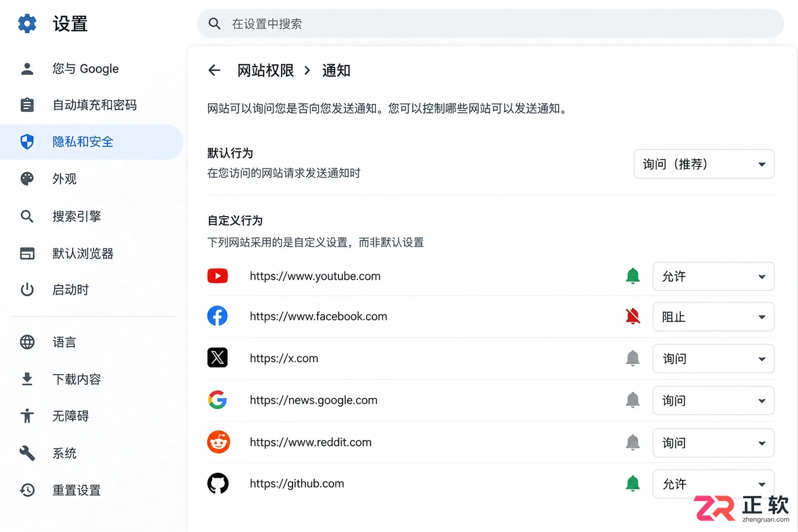Click 网站权限 breadcrumb link
This screenshot has width=798, height=532.
265,70
